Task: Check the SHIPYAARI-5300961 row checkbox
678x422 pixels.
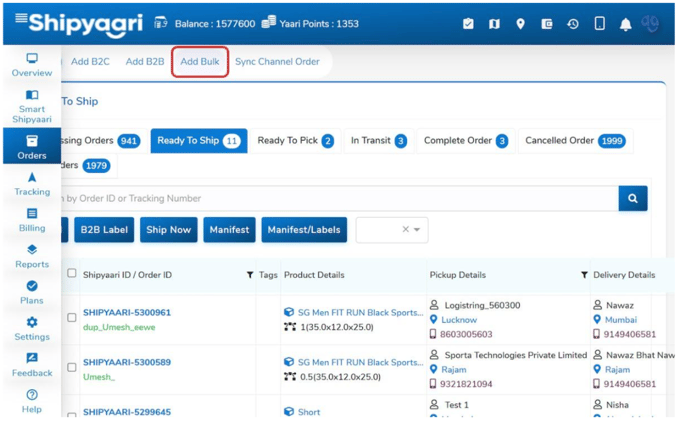Action: (x=72, y=318)
